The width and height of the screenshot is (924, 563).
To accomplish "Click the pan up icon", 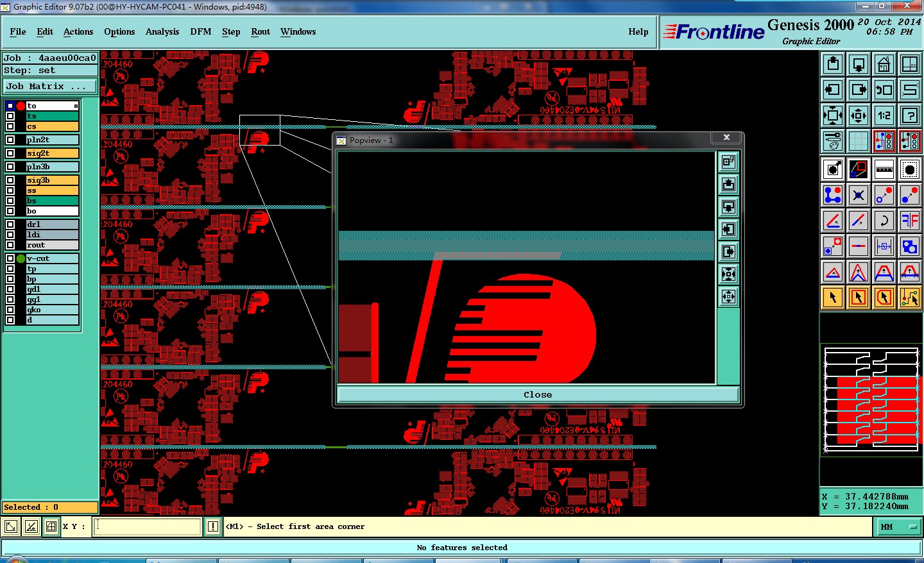I will pyautogui.click(x=833, y=64).
